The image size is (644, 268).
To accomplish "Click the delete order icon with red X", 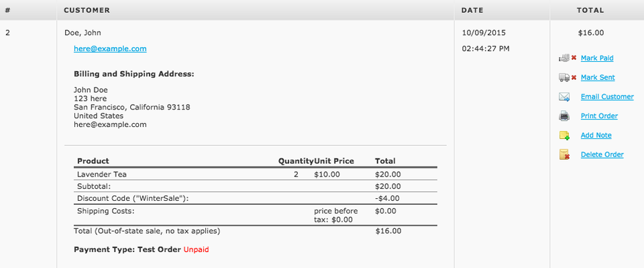I will point(564,155).
